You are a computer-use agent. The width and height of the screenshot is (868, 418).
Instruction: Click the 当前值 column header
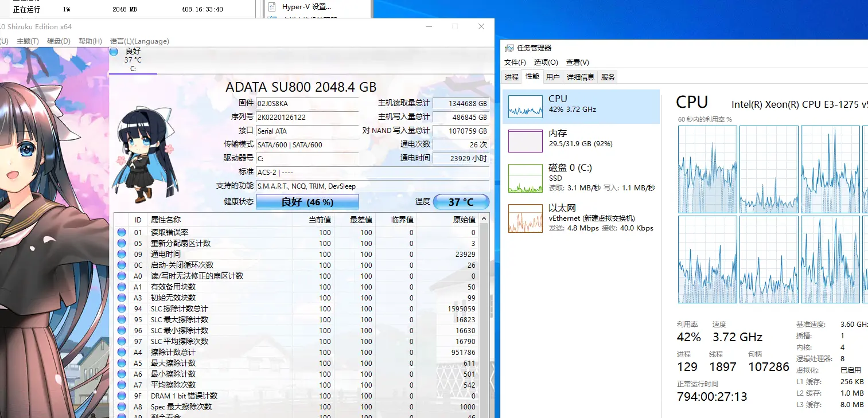coord(313,220)
